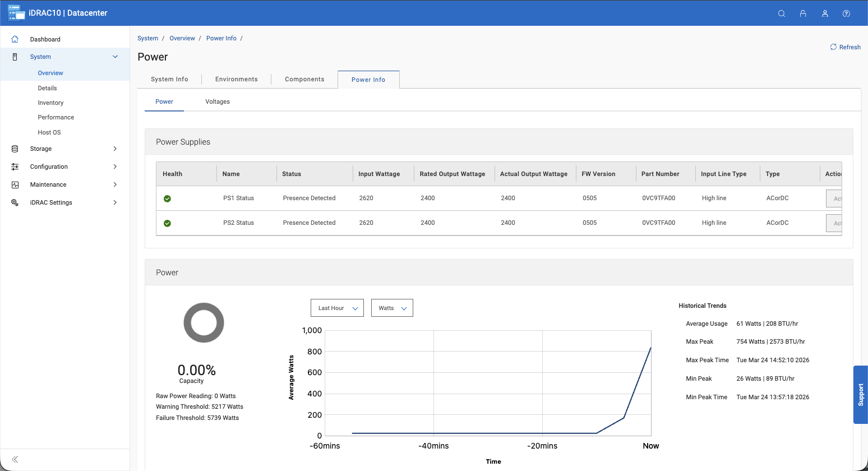Switch to the Voltages tab
Screen dimensions: 868x471
coord(218,101)
